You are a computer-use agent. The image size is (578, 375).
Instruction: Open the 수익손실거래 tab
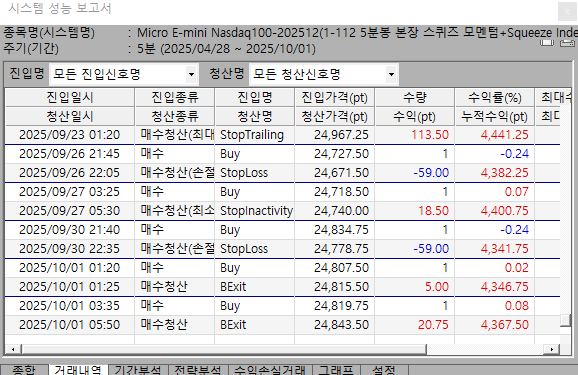(270, 370)
